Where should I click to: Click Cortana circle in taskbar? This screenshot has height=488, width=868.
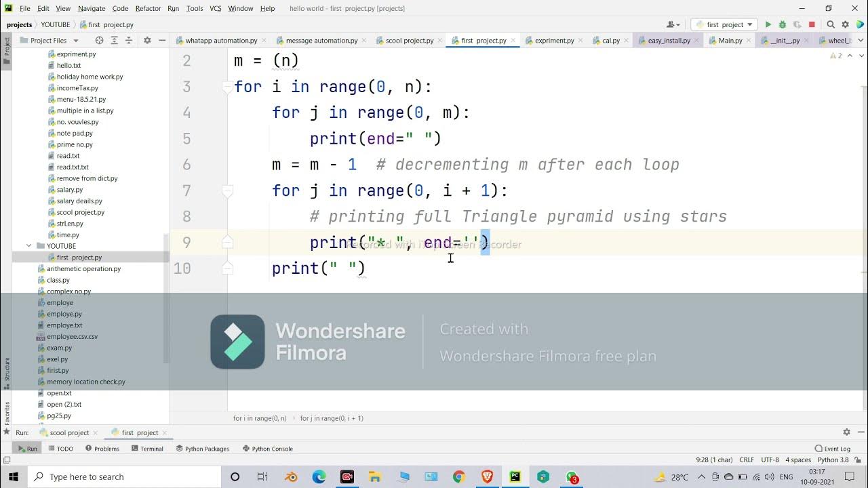click(235, 477)
